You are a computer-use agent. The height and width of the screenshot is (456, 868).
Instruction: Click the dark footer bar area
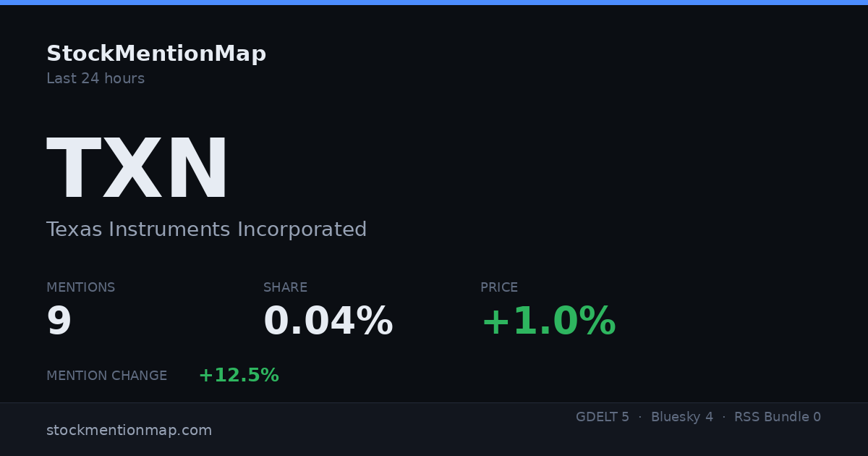pos(434,429)
